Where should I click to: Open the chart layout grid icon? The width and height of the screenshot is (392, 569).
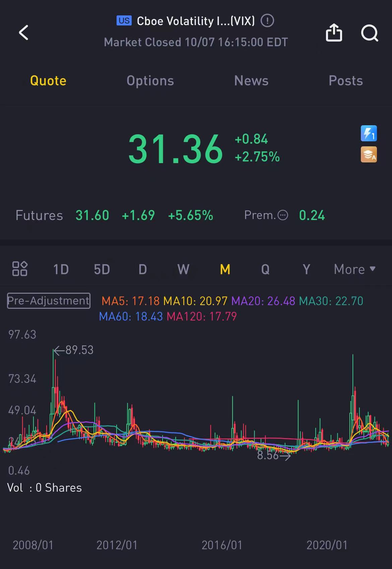[20, 269]
